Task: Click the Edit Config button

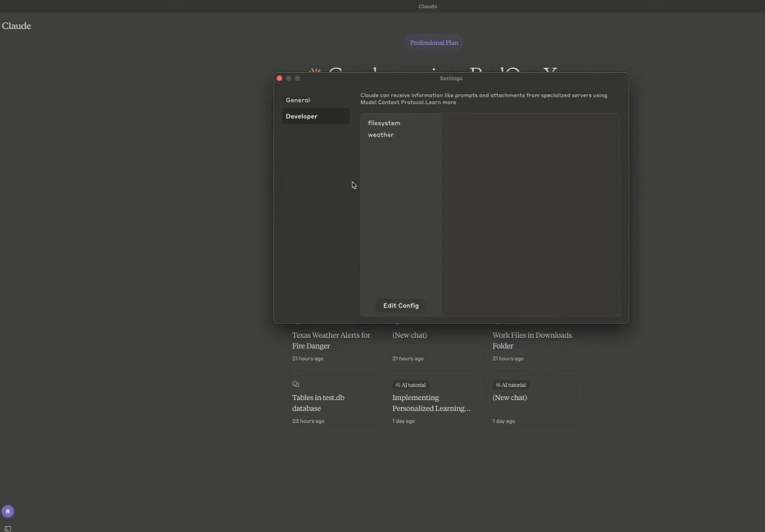Action: click(401, 305)
